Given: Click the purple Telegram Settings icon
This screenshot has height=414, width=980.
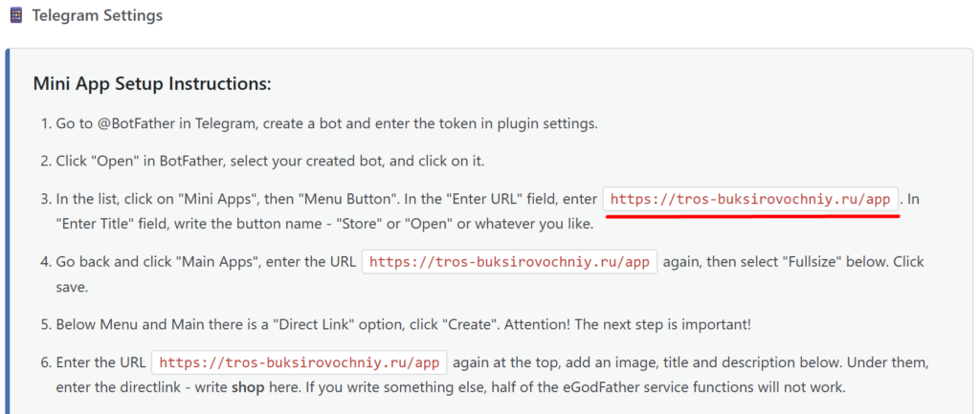Looking at the screenshot, I should coord(16,16).
